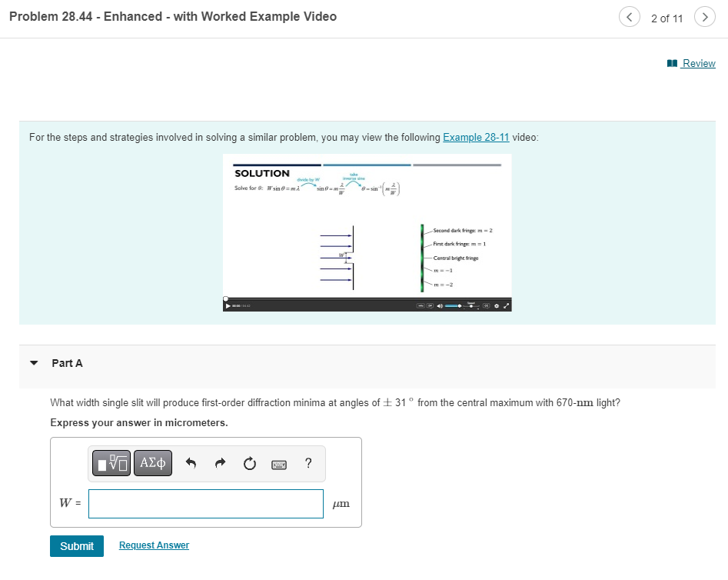Viewport: 728px width, 580px height.
Task: Open the Greek symbols (ΑΣφ) palette
Action: point(152,463)
